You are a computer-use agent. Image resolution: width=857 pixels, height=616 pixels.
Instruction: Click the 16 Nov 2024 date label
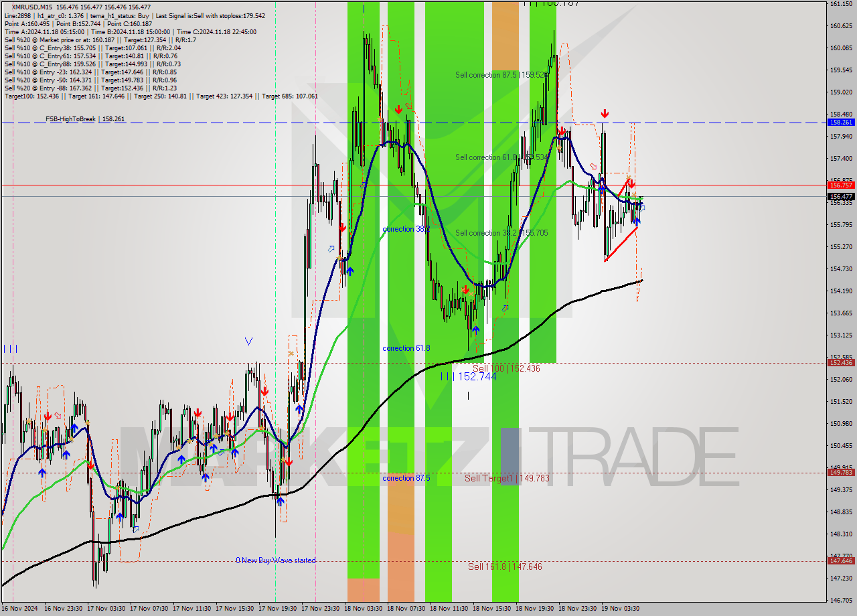[x=20, y=609]
